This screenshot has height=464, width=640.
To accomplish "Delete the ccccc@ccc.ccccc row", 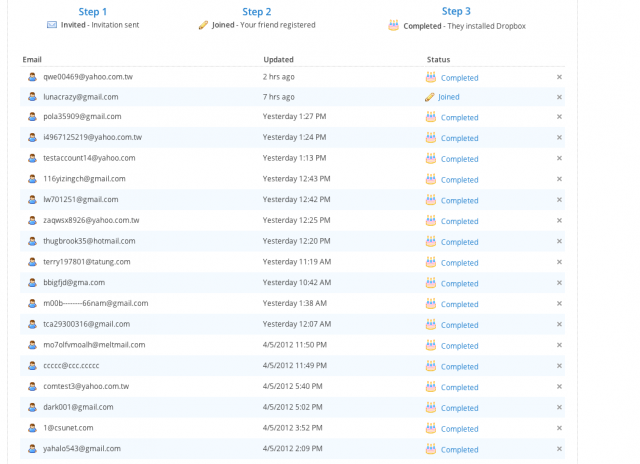I will click(559, 366).
